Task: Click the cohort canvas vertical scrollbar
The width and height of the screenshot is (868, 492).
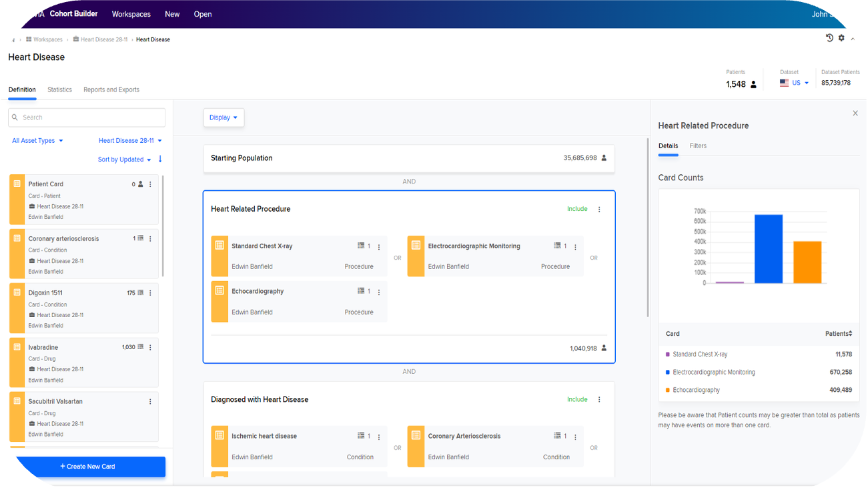Action: [x=647, y=227]
